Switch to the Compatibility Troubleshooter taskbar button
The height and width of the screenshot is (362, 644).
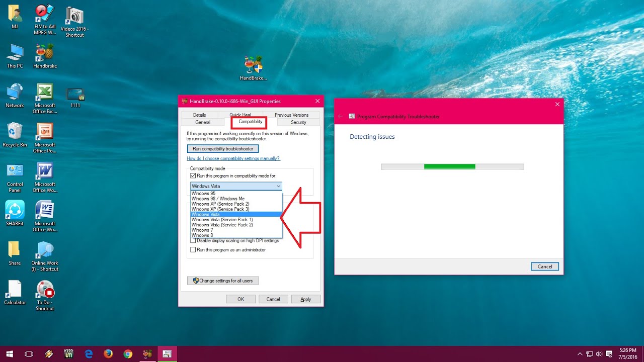pyautogui.click(x=167, y=354)
